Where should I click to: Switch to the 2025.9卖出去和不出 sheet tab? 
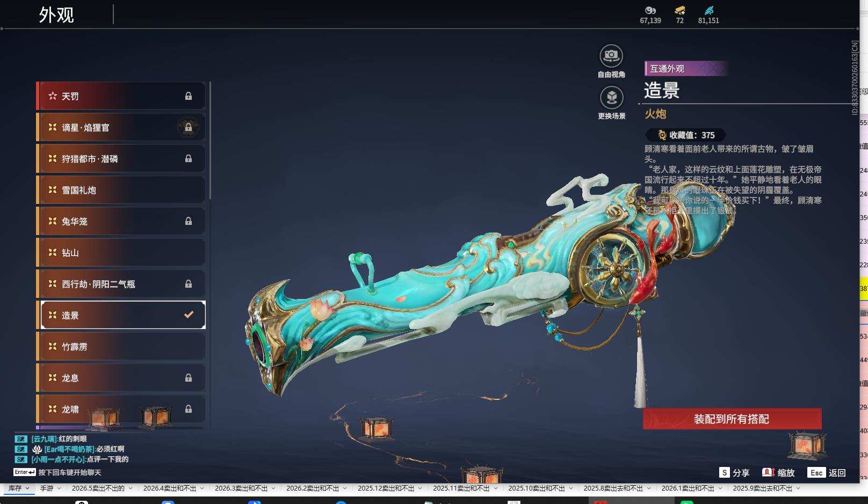(762, 488)
